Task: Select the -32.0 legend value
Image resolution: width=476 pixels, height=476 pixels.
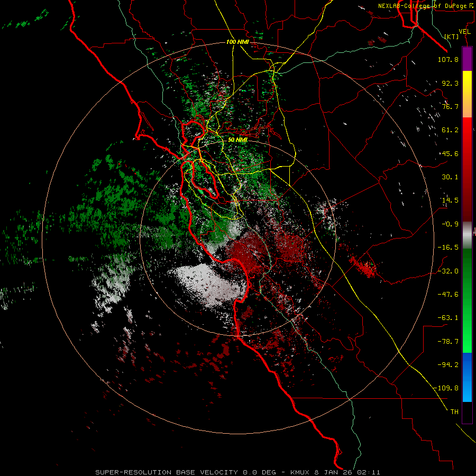Action: [448, 271]
